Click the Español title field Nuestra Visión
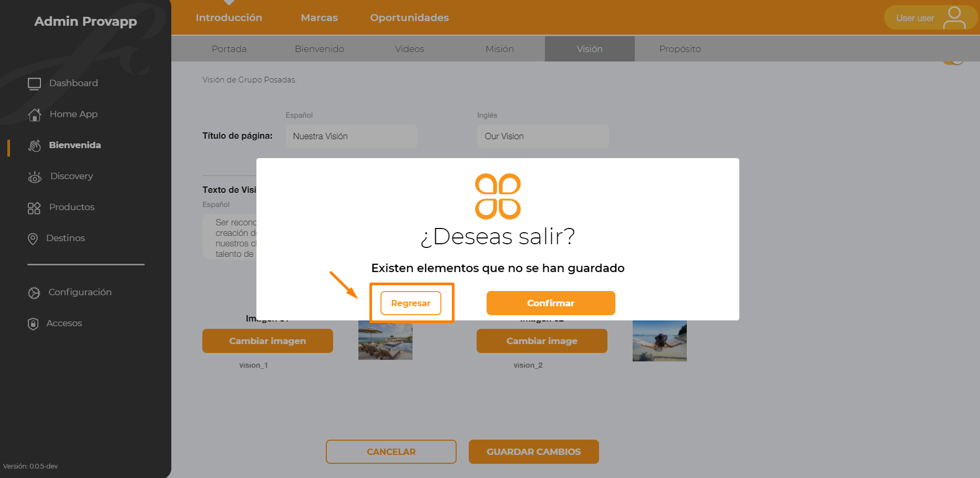 tap(352, 136)
